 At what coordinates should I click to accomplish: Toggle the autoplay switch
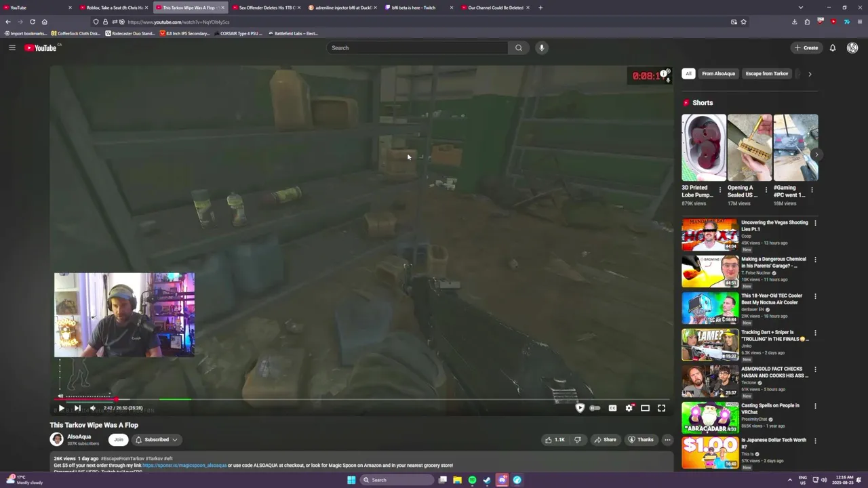(595, 408)
